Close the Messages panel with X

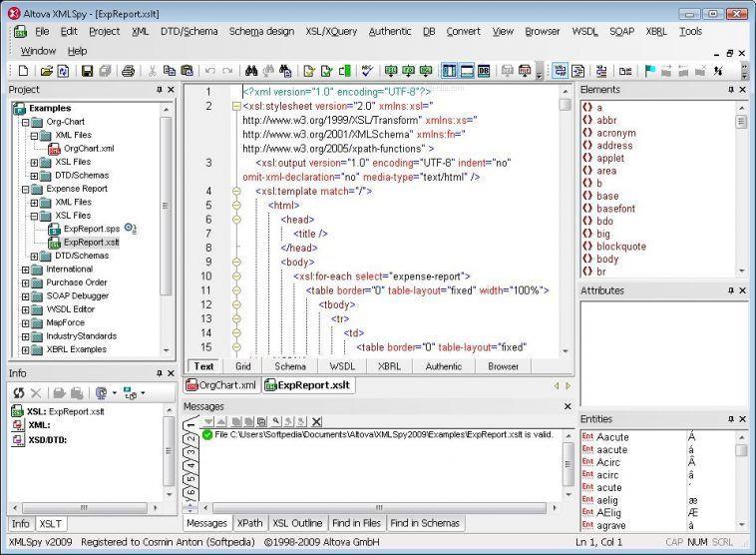pyautogui.click(x=567, y=406)
